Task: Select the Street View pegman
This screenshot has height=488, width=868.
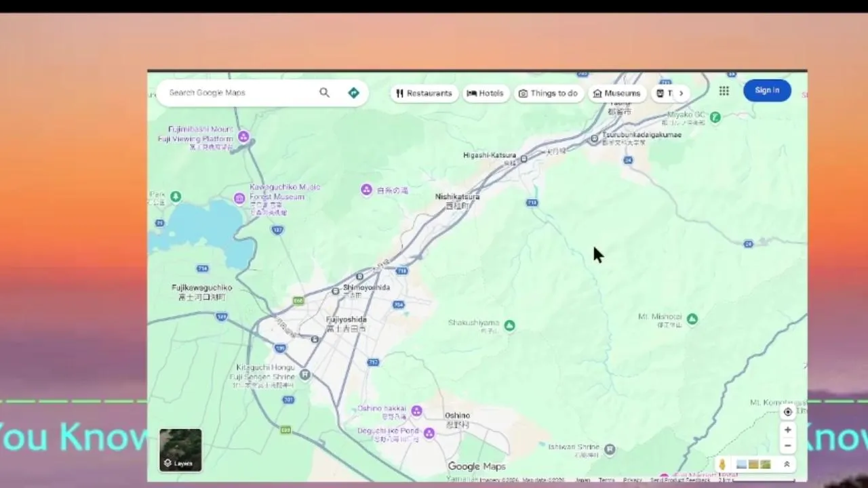Action: pyautogui.click(x=723, y=464)
